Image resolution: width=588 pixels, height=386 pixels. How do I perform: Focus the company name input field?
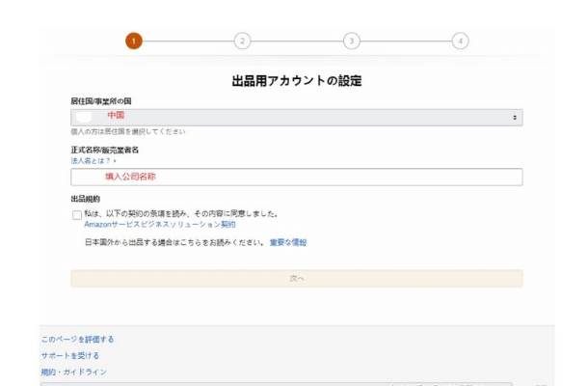tap(296, 178)
